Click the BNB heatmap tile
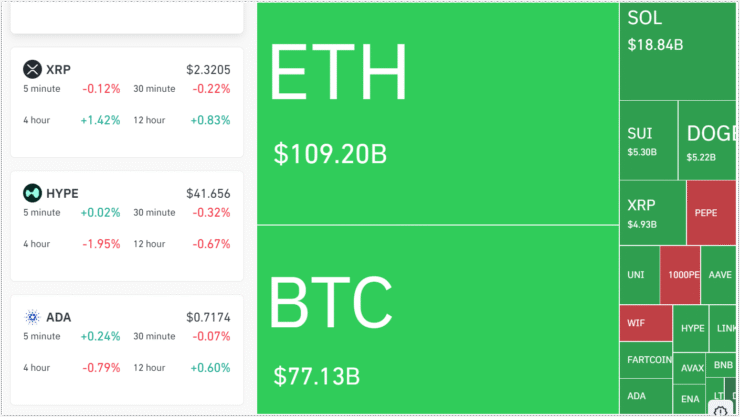The height and width of the screenshot is (417, 740). click(722, 365)
